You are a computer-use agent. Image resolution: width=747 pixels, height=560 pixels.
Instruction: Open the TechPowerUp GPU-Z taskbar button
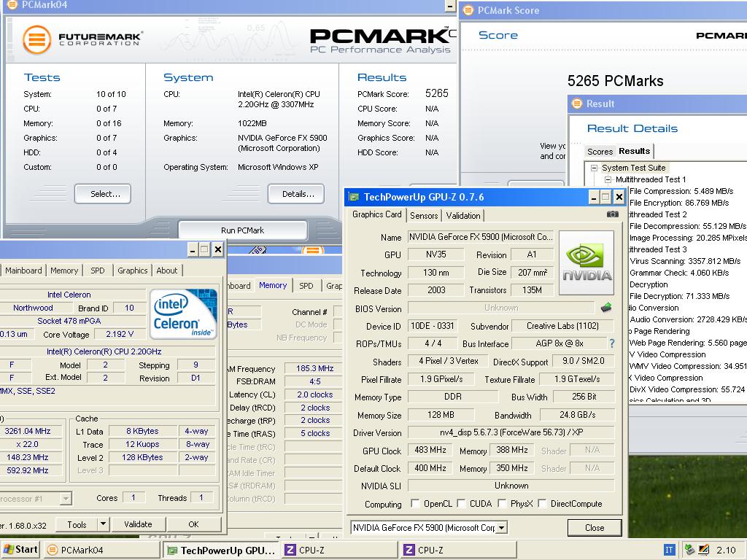pos(221,550)
